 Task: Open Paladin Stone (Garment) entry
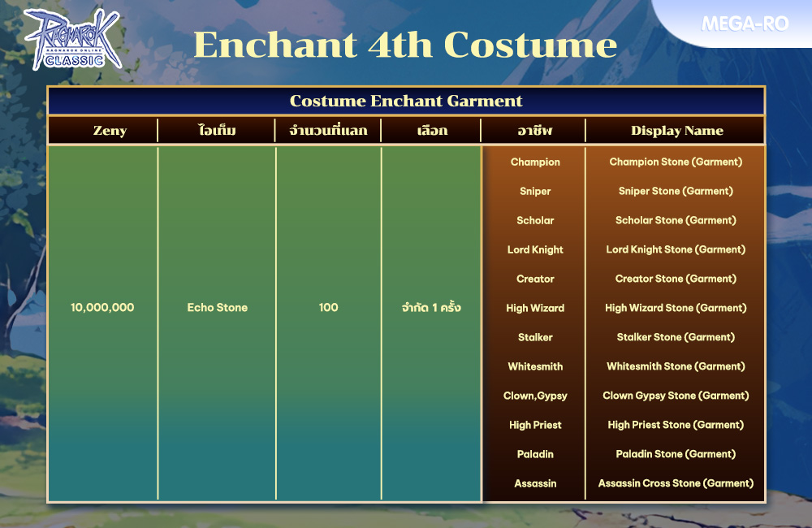coord(676,454)
